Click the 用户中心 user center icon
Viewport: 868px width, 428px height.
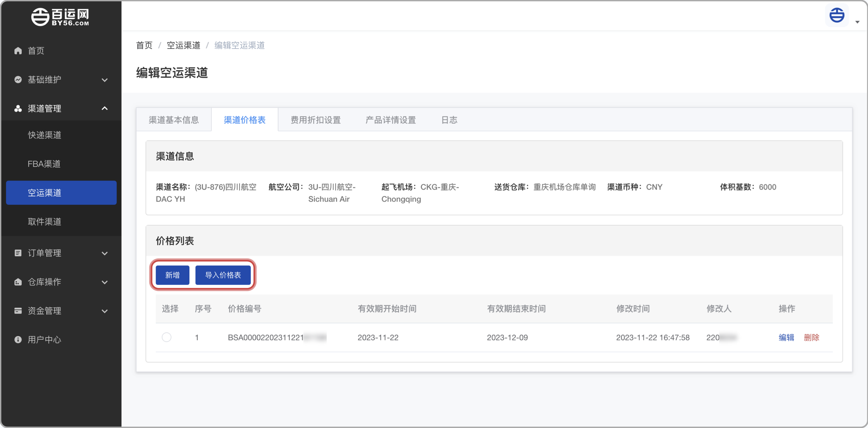click(17, 339)
